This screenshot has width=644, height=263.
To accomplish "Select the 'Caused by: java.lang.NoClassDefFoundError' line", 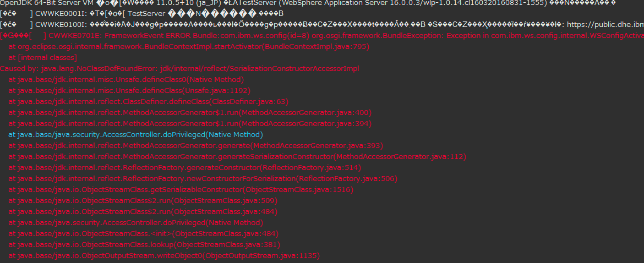I will click(x=180, y=69).
